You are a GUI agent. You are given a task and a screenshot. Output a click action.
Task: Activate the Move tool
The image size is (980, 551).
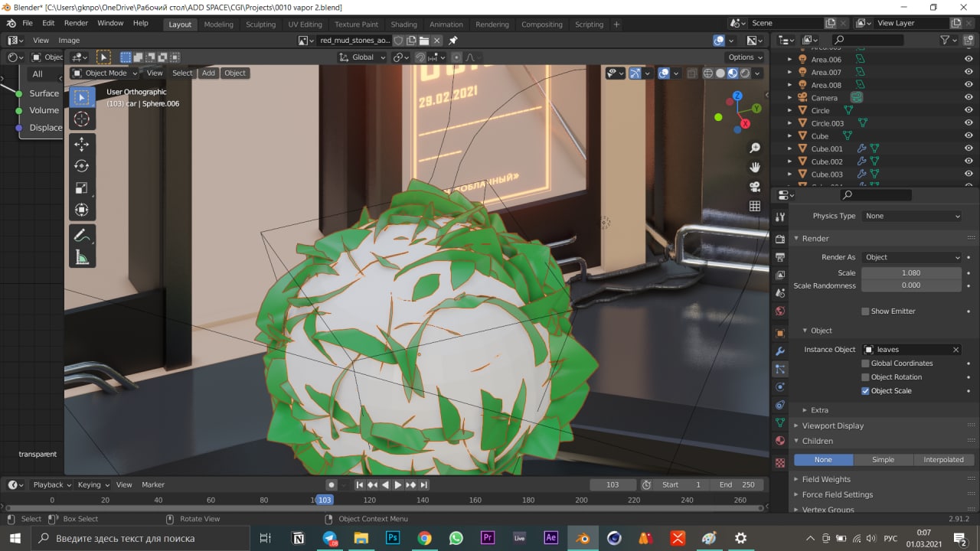(82, 144)
